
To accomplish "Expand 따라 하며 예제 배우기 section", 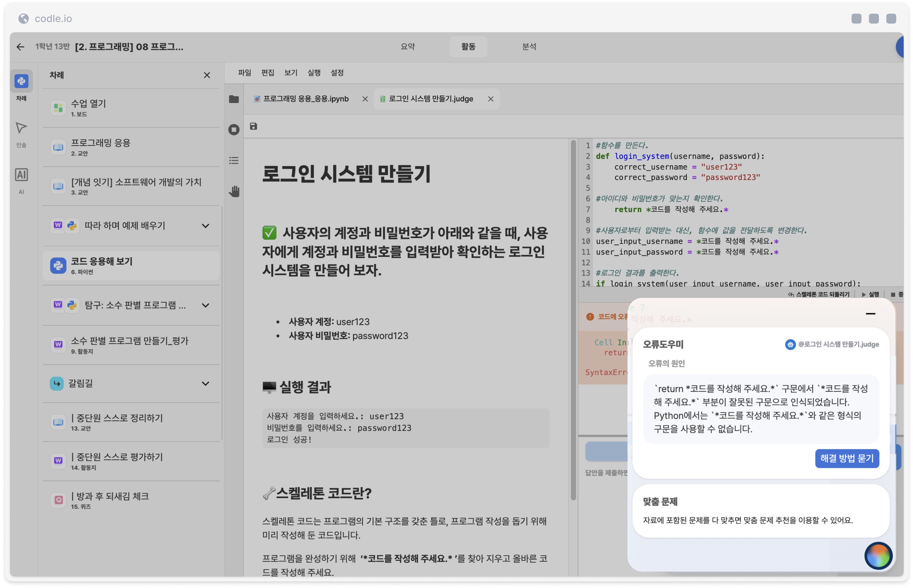I will tap(205, 226).
